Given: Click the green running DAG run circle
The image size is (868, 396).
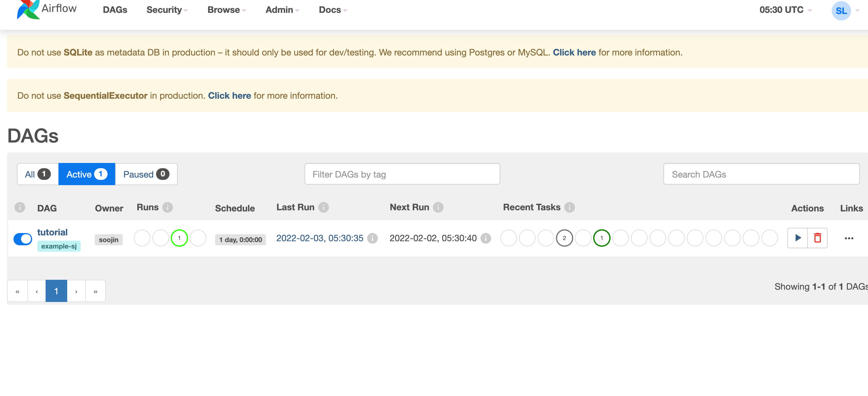Looking at the screenshot, I should (179, 238).
